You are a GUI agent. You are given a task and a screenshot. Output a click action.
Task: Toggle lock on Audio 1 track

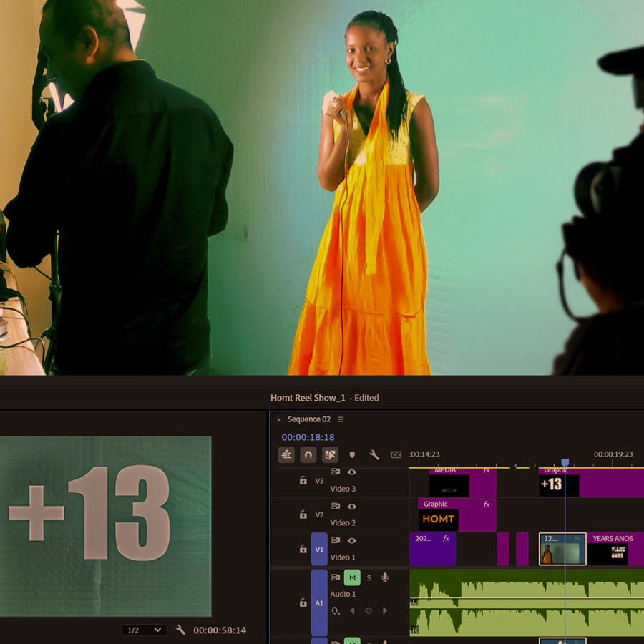303,602
